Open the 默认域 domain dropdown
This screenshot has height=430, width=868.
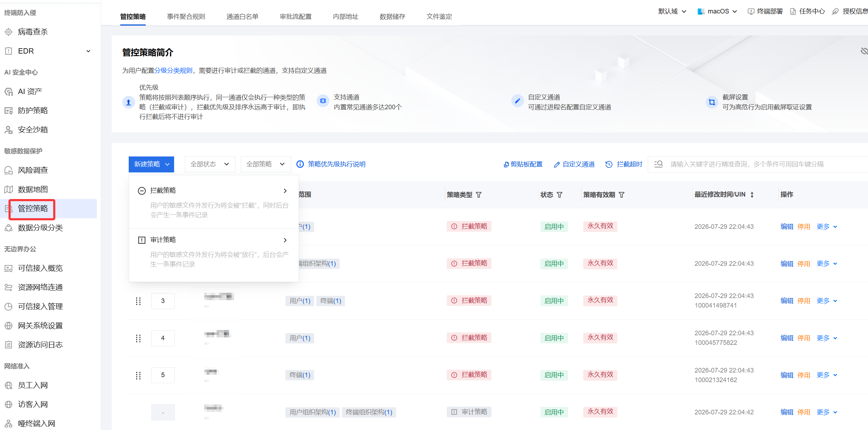point(672,11)
